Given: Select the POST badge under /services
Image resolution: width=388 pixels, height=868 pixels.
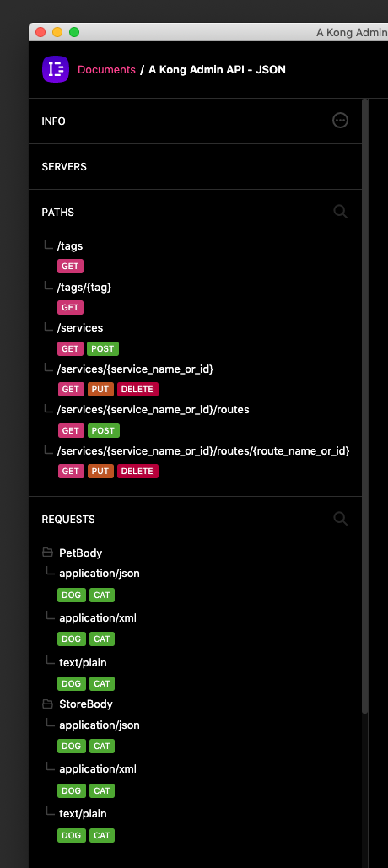Looking at the screenshot, I should 103,348.
